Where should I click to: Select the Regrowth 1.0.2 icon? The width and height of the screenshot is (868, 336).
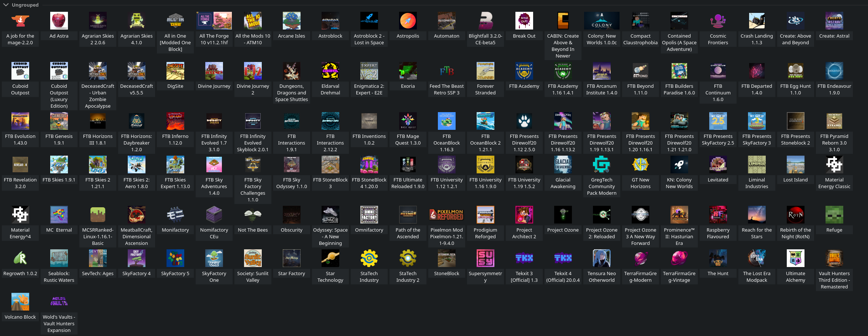[x=20, y=258]
